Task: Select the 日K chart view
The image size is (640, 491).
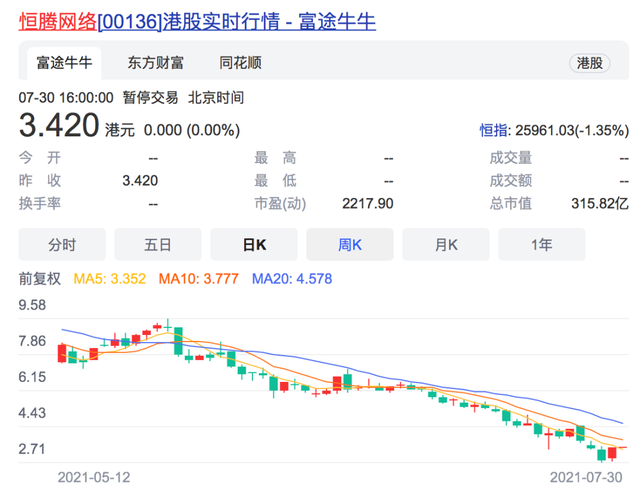Action: tap(254, 244)
